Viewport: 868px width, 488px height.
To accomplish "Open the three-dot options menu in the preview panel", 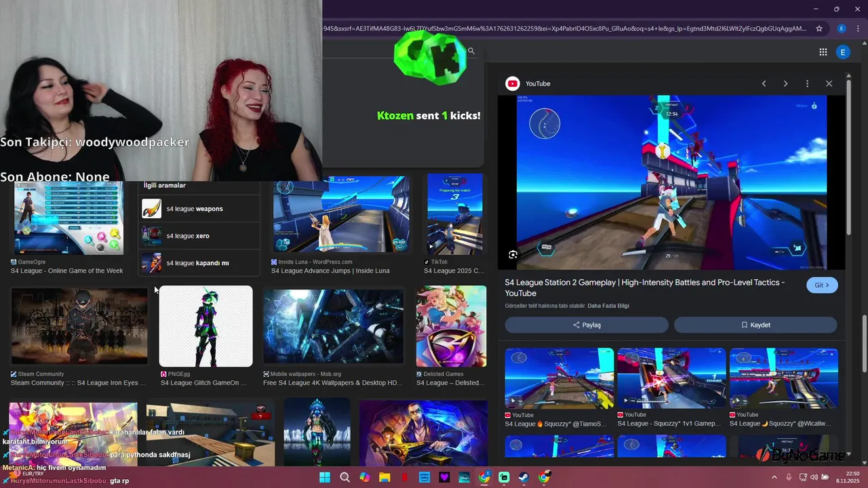I will coord(807,83).
